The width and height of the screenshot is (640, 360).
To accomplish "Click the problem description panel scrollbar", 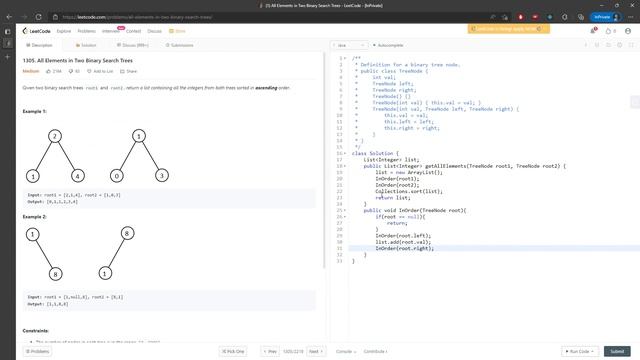I will (324, 159).
